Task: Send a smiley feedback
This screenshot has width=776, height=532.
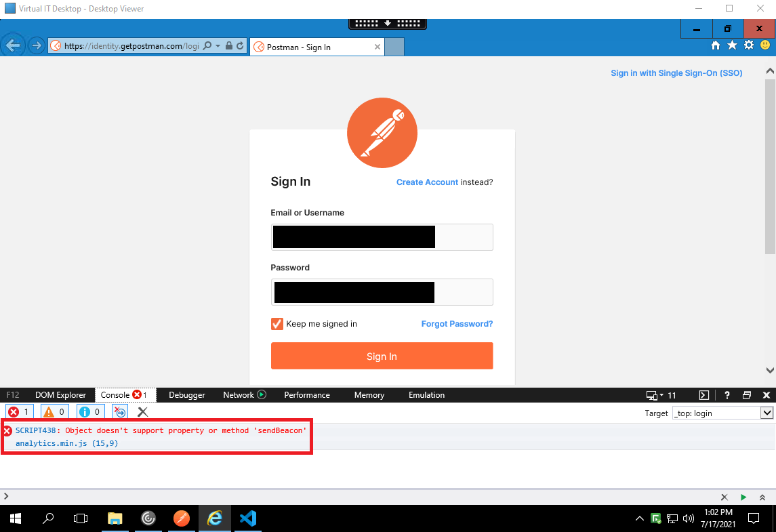Action: pyautogui.click(x=764, y=45)
